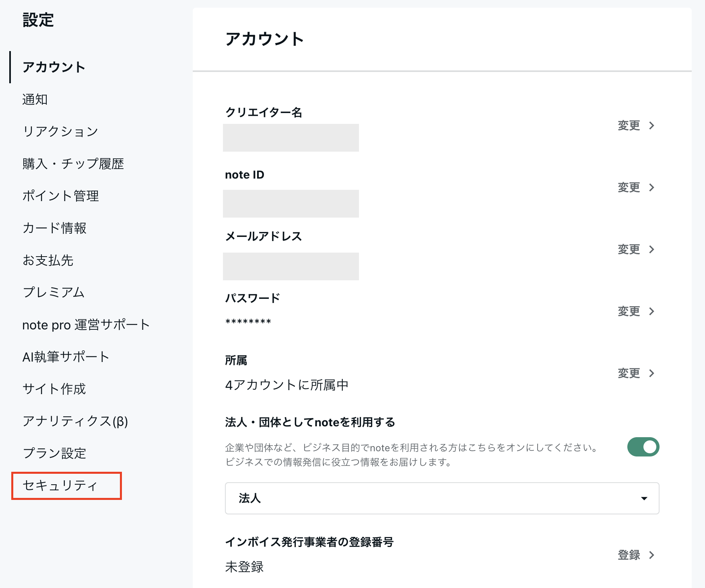
Task: Click the 4アカウントに所属中 text
Action: click(x=287, y=385)
